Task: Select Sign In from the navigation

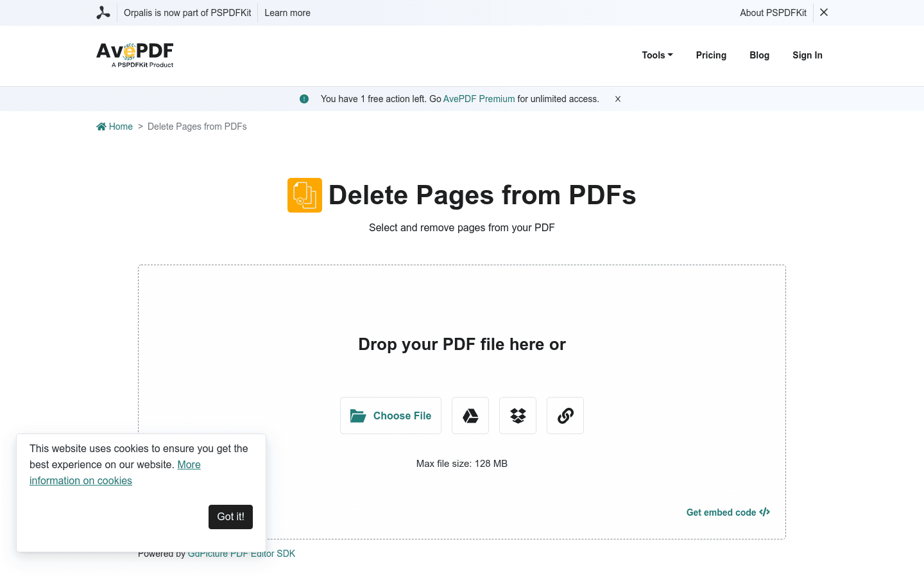Action: click(807, 55)
